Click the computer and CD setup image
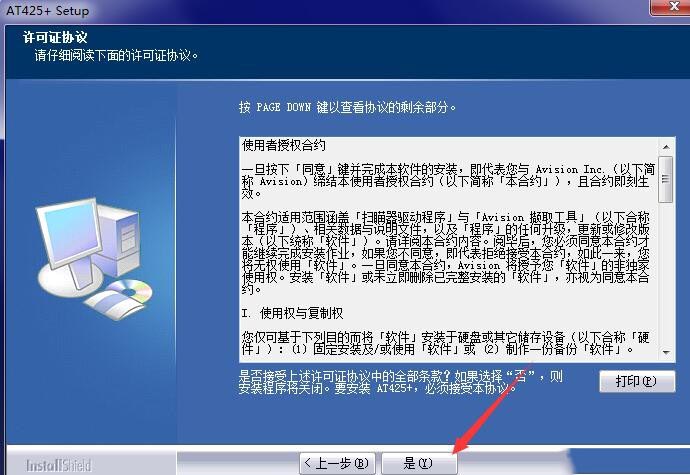 (94, 258)
